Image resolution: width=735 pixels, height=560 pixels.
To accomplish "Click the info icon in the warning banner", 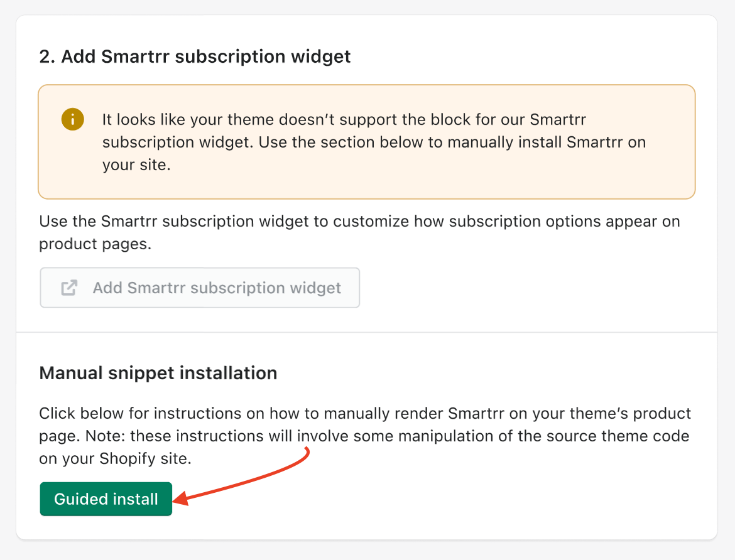I will pyautogui.click(x=73, y=119).
